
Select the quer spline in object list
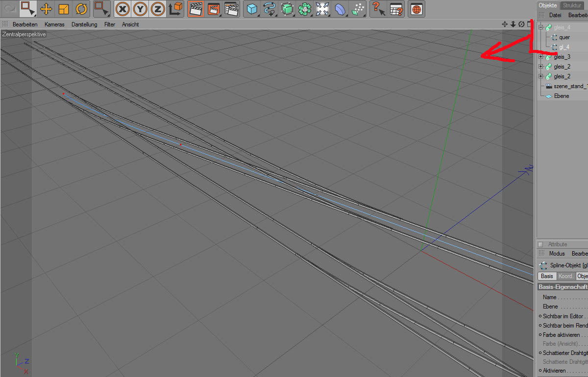[x=564, y=37]
